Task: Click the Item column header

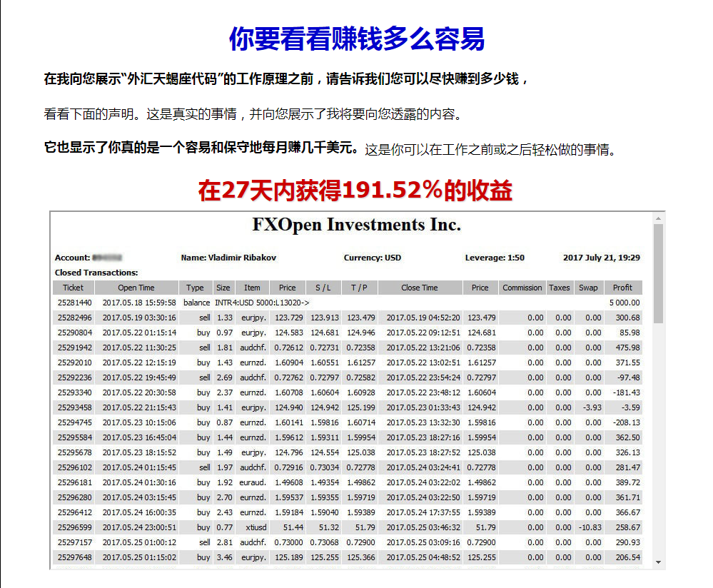Action: click(x=252, y=288)
